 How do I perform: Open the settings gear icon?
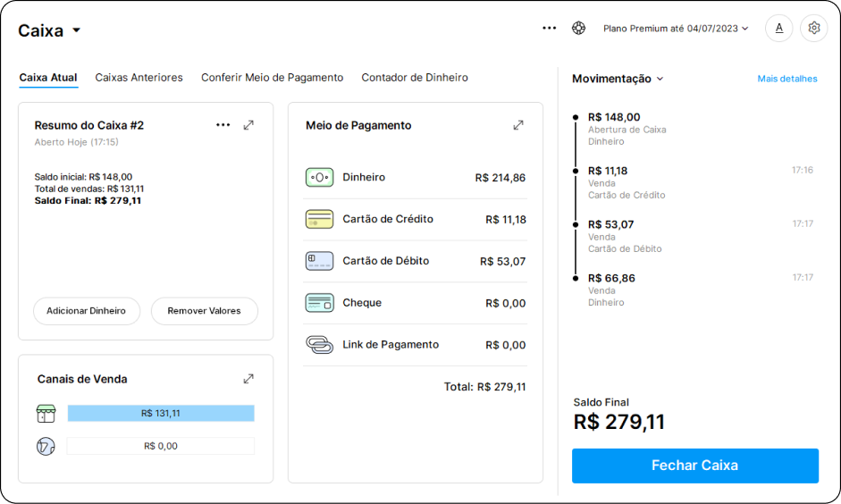pos(813,28)
